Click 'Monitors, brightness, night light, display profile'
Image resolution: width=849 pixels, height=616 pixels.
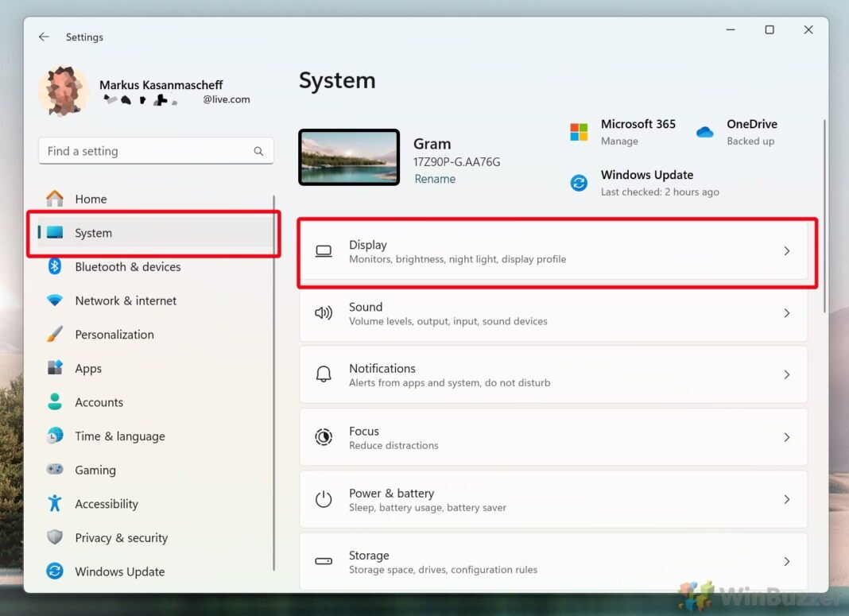click(x=458, y=259)
